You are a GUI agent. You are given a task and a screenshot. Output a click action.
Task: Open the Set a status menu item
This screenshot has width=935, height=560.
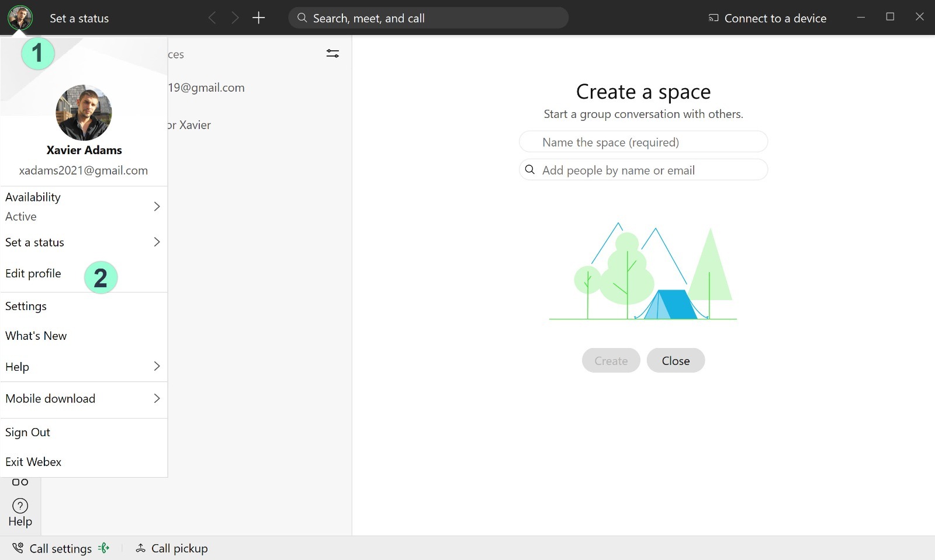[x=84, y=242]
